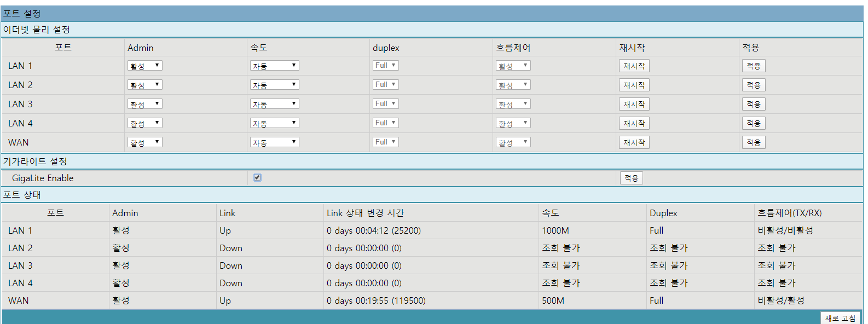Restart the LAN 2 port

point(634,85)
